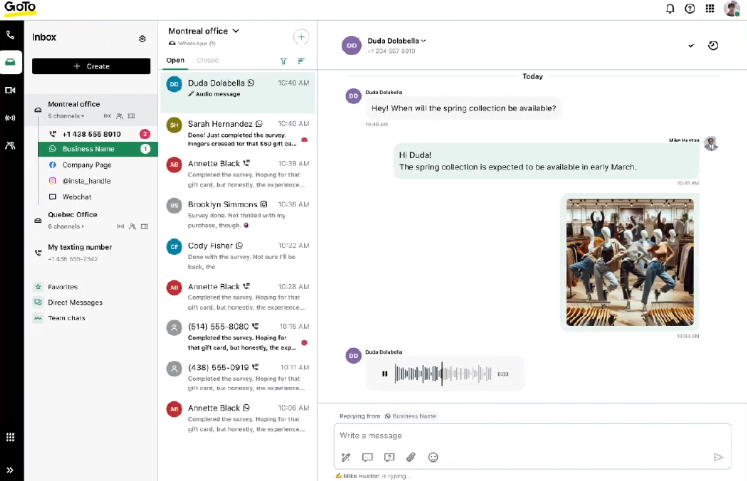
Task: Open the Montreal office header dropdown
Action: [x=204, y=31]
